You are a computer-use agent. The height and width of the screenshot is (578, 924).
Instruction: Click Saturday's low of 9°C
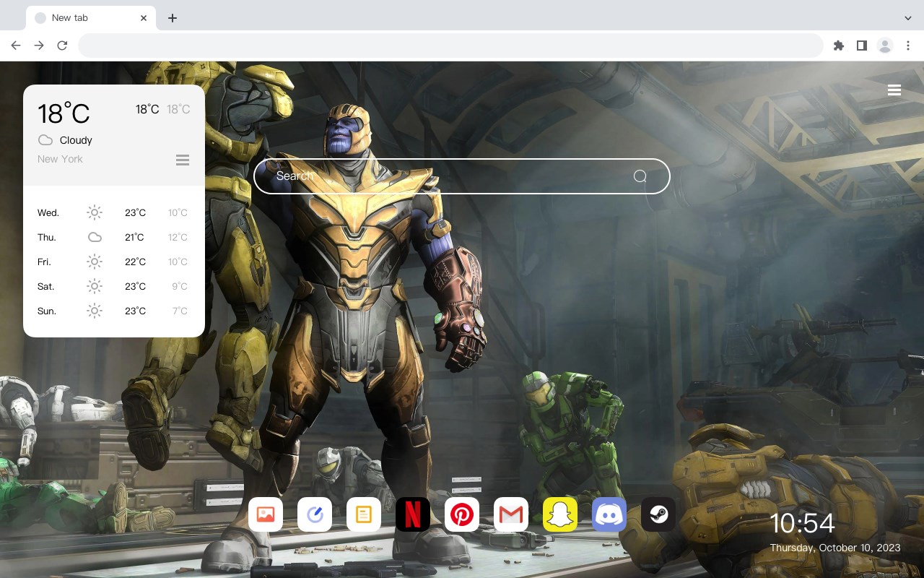coord(180,286)
